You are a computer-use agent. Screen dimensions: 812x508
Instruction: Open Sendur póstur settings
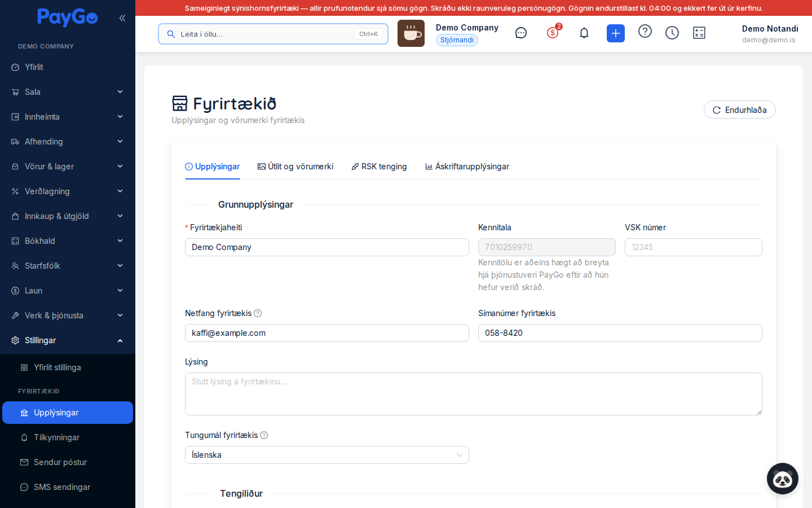click(x=68, y=462)
